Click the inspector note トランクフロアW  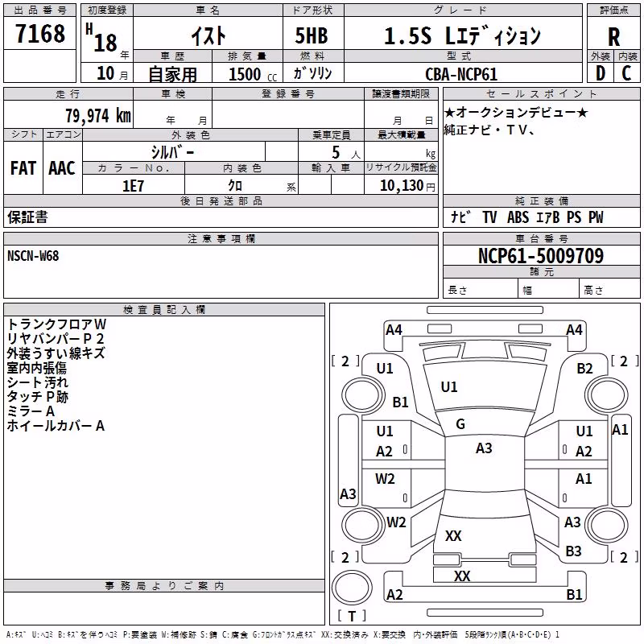click(56, 324)
